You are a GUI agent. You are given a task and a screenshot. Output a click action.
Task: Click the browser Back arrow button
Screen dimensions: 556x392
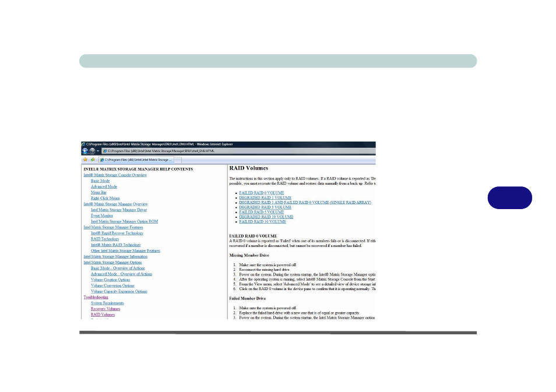[85, 151]
